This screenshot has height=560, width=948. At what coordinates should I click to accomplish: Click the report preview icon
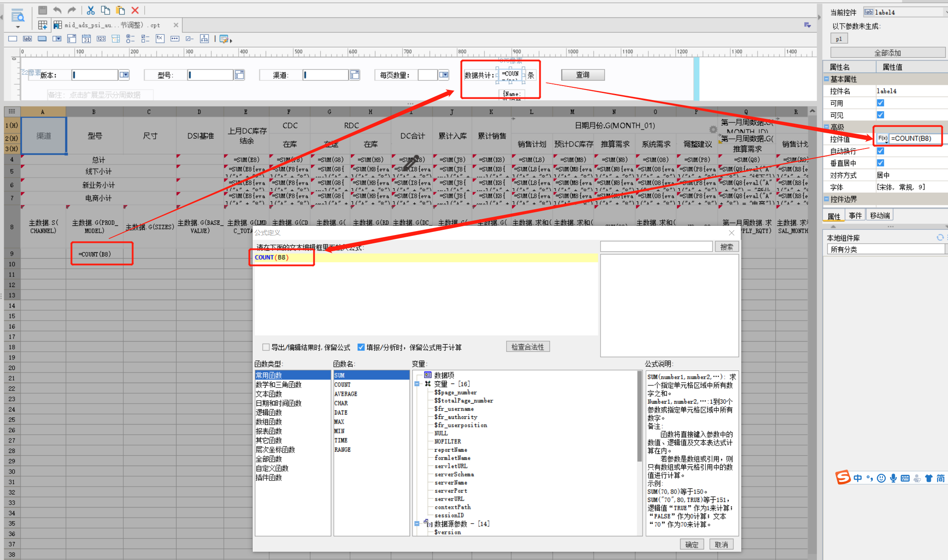pos(17,17)
